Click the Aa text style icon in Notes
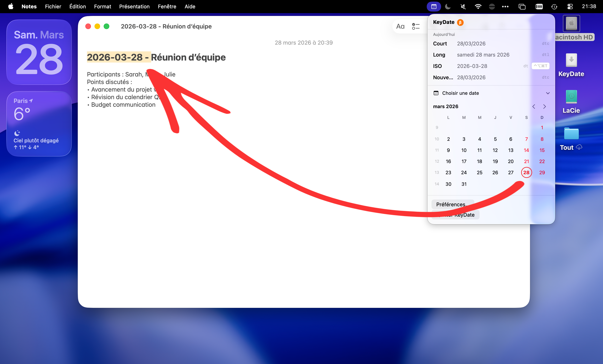This screenshot has height=364, width=603. pyautogui.click(x=400, y=26)
